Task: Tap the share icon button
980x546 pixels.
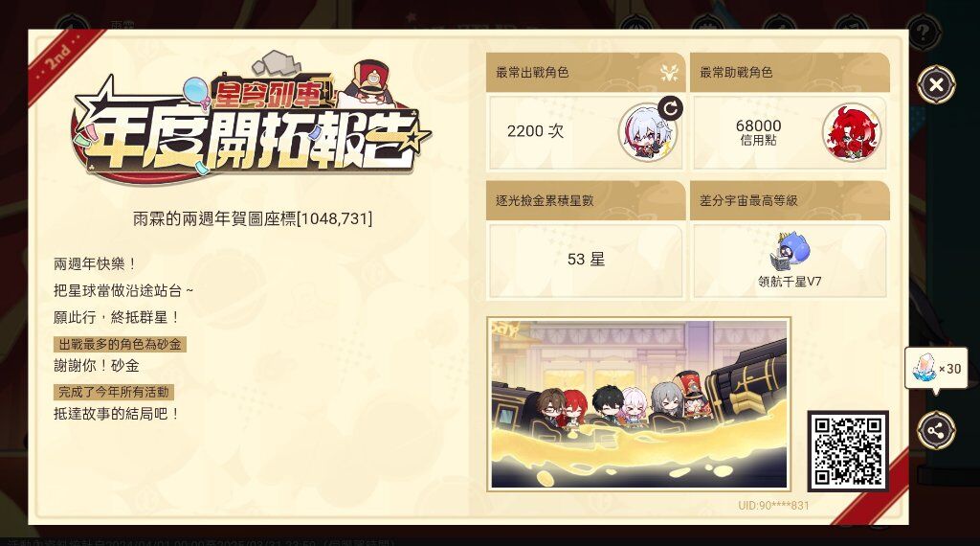Action: [936, 430]
